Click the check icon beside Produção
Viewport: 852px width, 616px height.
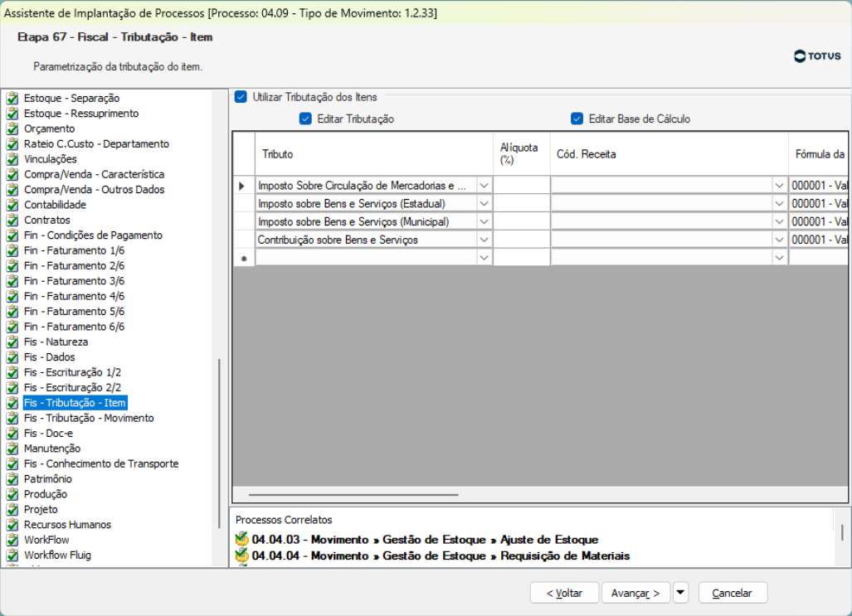point(12,494)
